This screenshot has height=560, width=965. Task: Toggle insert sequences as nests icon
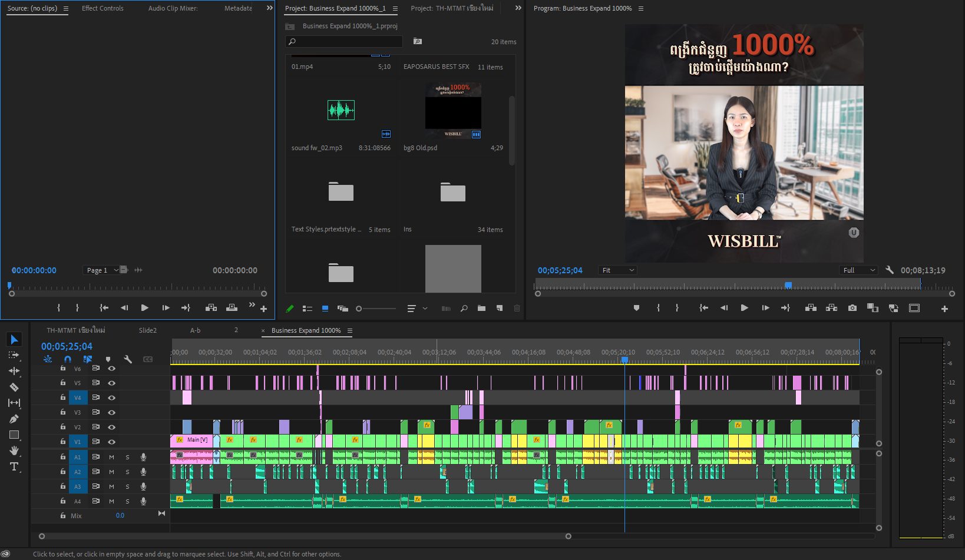pos(48,359)
